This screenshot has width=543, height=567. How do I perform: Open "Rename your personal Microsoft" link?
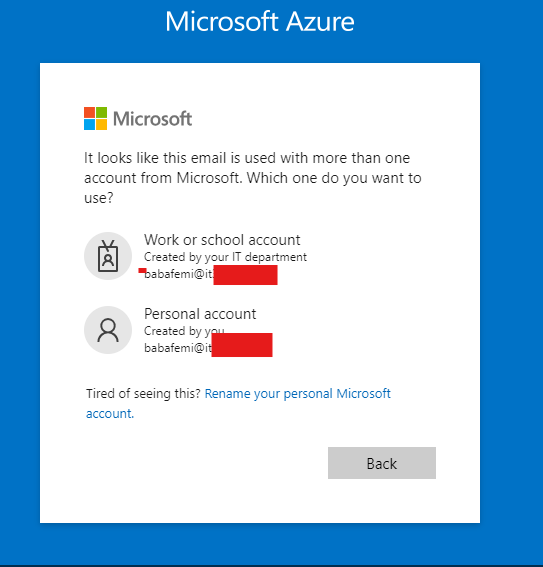pyautogui.click(x=298, y=393)
